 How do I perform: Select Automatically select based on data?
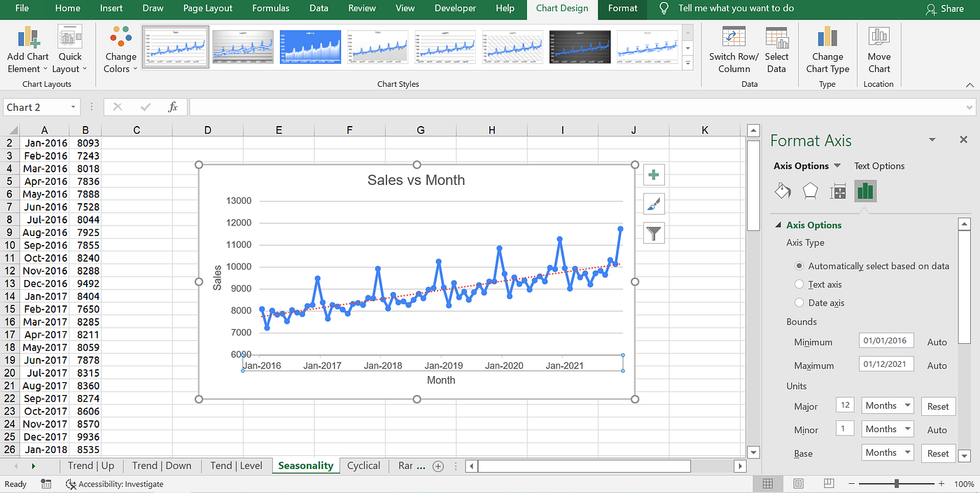tap(799, 265)
